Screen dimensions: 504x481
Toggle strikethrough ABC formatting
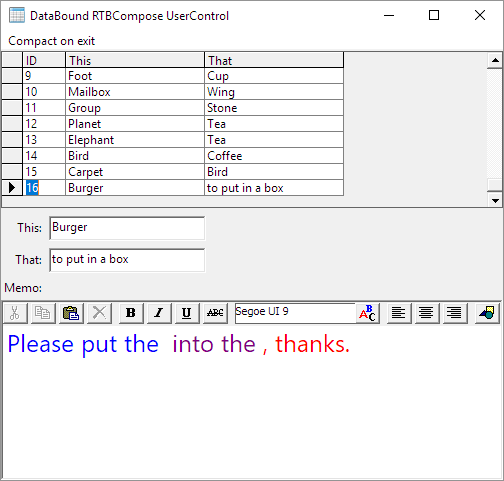coord(215,313)
